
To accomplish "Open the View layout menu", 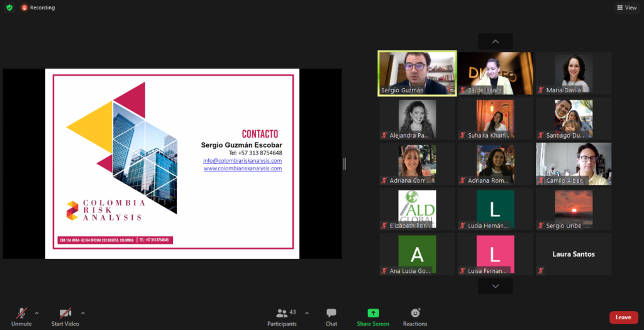I will point(626,8).
